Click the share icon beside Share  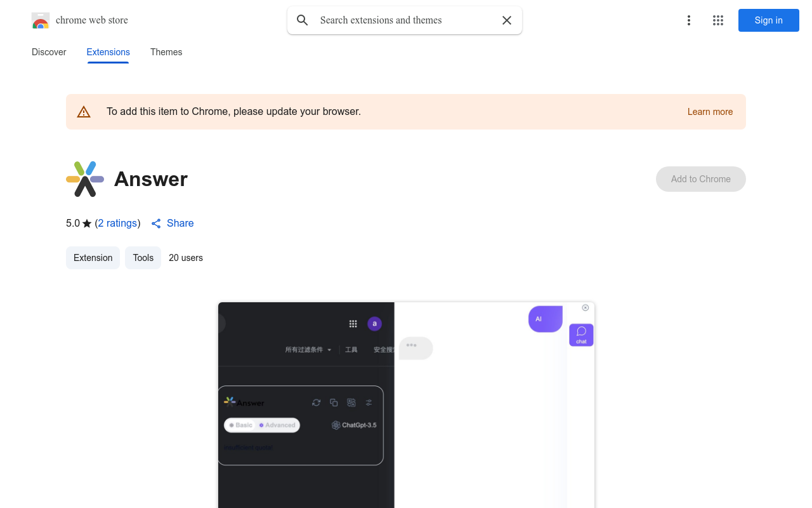pyautogui.click(x=156, y=224)
